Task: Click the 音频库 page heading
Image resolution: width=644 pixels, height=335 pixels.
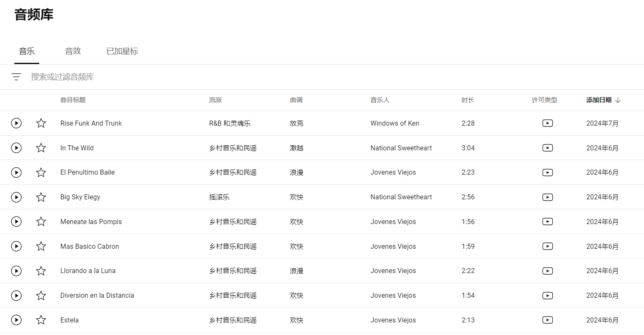Action: tap(34, 15)
